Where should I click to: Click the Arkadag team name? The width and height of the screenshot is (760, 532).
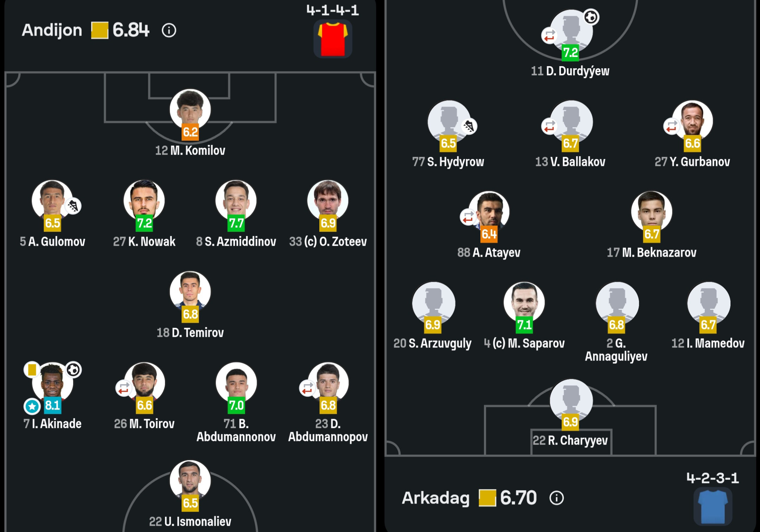click(x=435, y=498)
